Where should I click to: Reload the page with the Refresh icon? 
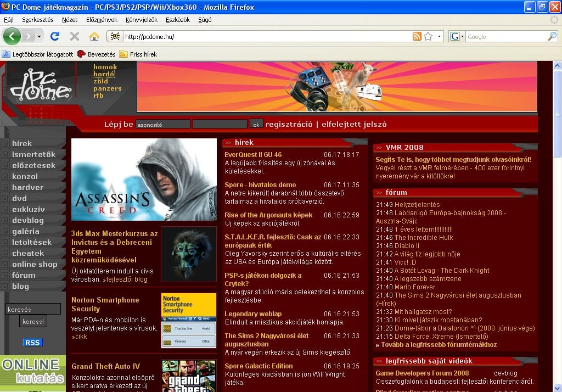coord(55,36)
